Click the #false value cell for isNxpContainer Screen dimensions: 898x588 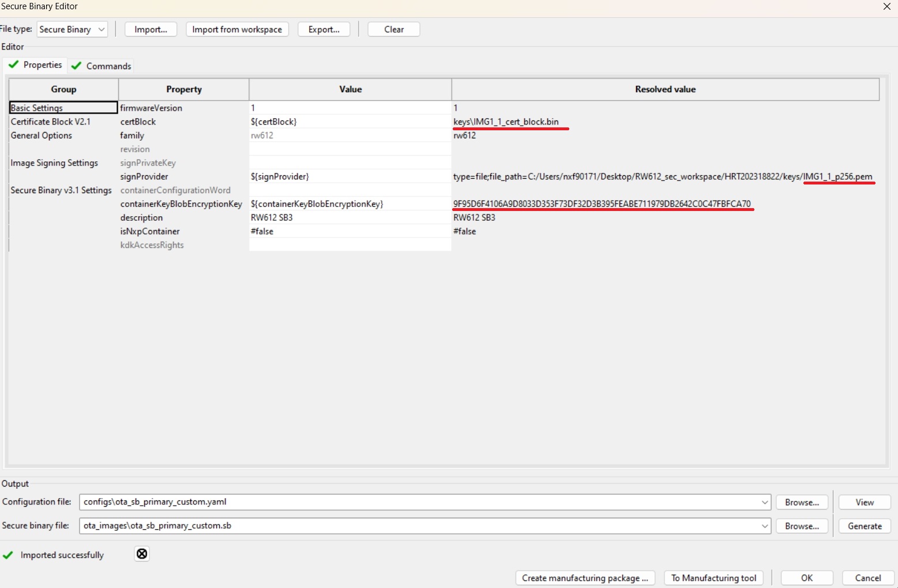[x=350, y=231]
